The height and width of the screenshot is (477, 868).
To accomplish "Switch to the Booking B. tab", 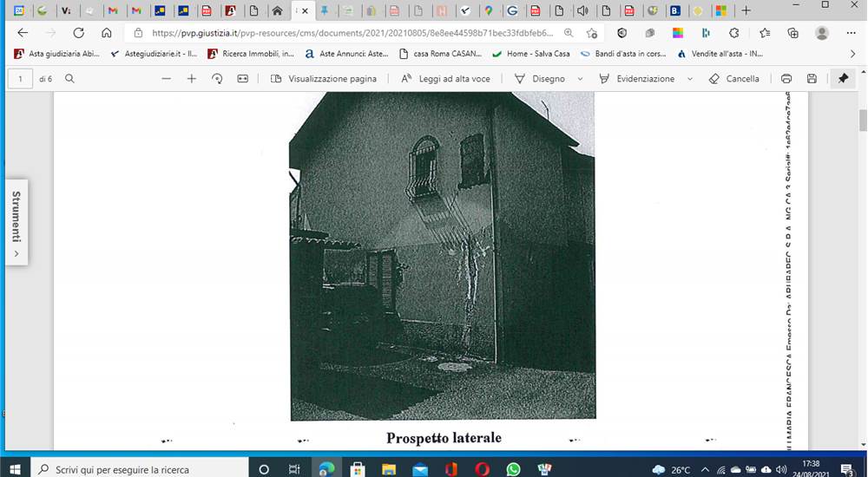I will coord(675,10).
